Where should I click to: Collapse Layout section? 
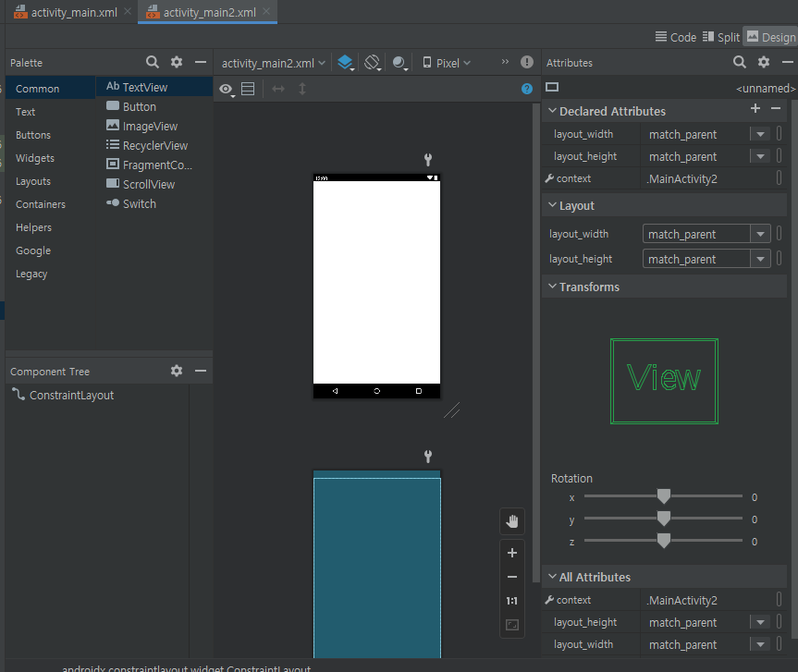552,205
